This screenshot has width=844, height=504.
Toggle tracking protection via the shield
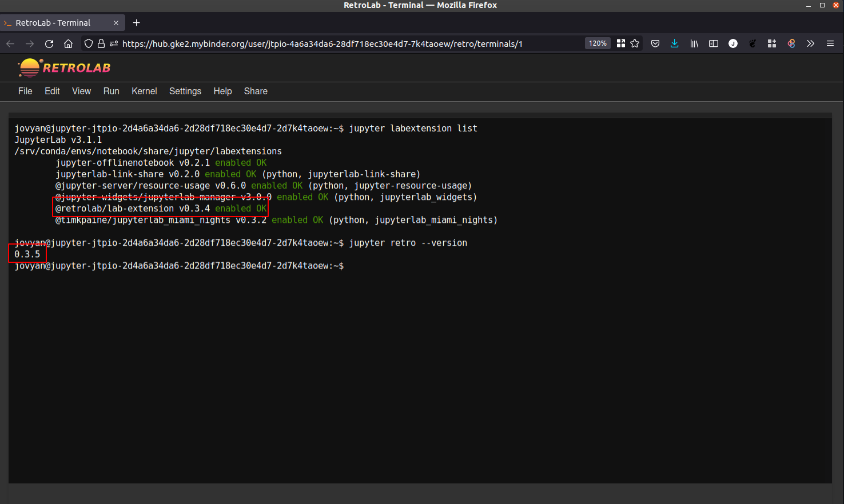click(x=87, y=43)
